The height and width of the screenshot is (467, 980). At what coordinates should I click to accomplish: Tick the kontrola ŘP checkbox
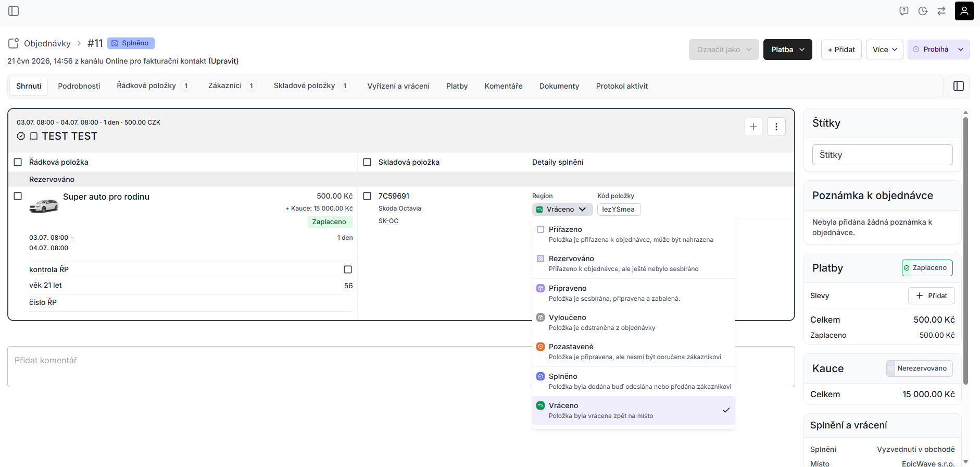coord(348,269)
